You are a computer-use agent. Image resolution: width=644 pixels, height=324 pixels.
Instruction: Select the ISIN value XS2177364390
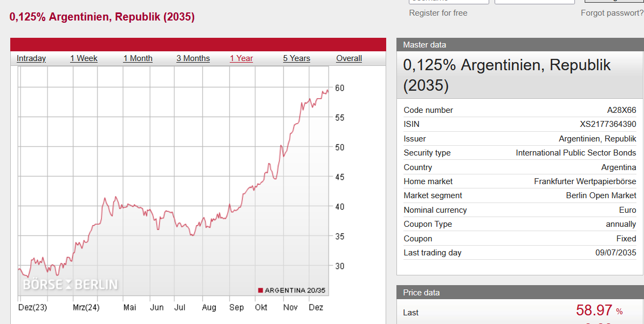point(608,124)
